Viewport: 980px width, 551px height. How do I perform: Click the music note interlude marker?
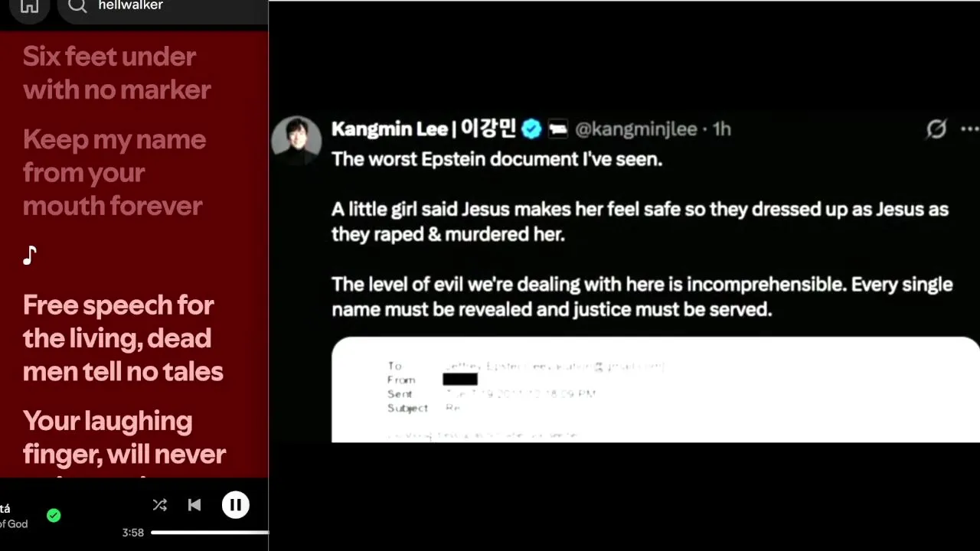[30, 255]
